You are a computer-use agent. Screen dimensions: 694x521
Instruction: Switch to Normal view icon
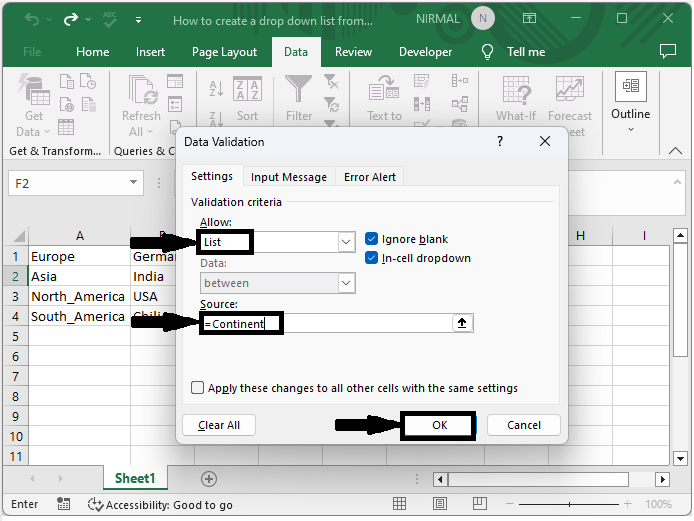(399, 504)
